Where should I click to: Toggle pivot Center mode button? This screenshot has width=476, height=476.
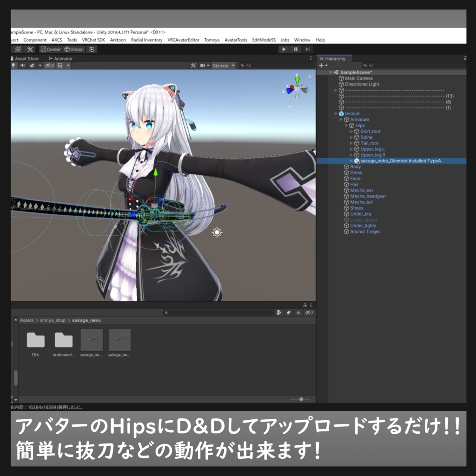(51, 49)
